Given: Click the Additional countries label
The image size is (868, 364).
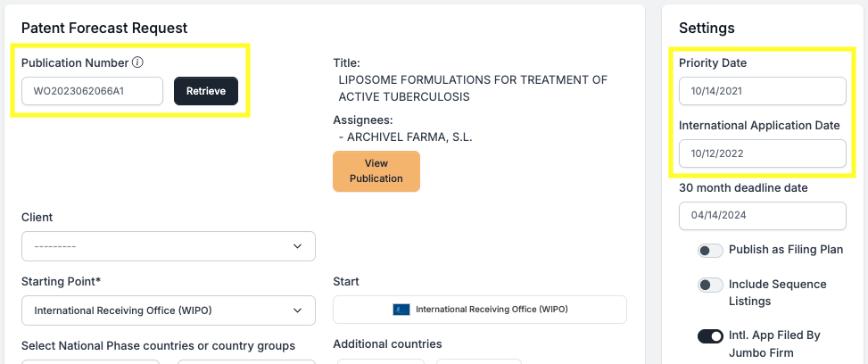Looking at the screenshot, I should (387, 343).
